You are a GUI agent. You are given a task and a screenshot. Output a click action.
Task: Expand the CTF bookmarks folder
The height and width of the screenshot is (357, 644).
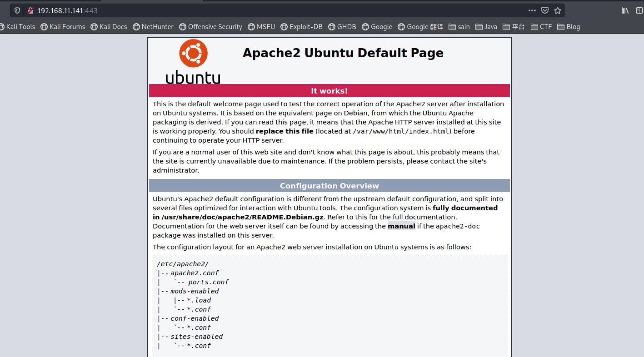pos(541,27)
